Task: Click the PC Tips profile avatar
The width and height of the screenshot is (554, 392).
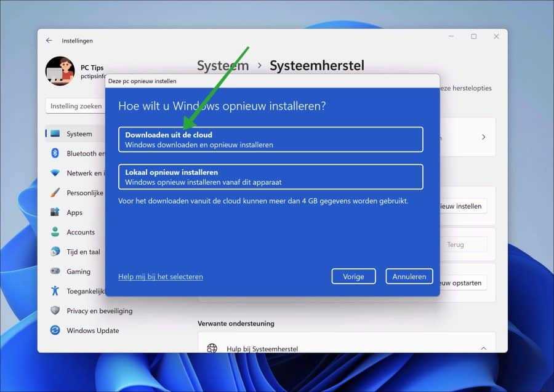Action: coord(60,71)
